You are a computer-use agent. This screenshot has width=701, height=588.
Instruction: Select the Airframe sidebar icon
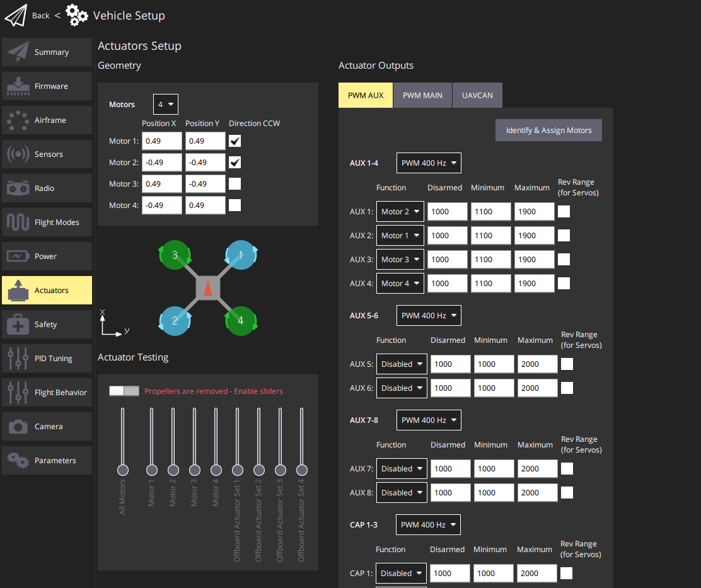[18, 120]
